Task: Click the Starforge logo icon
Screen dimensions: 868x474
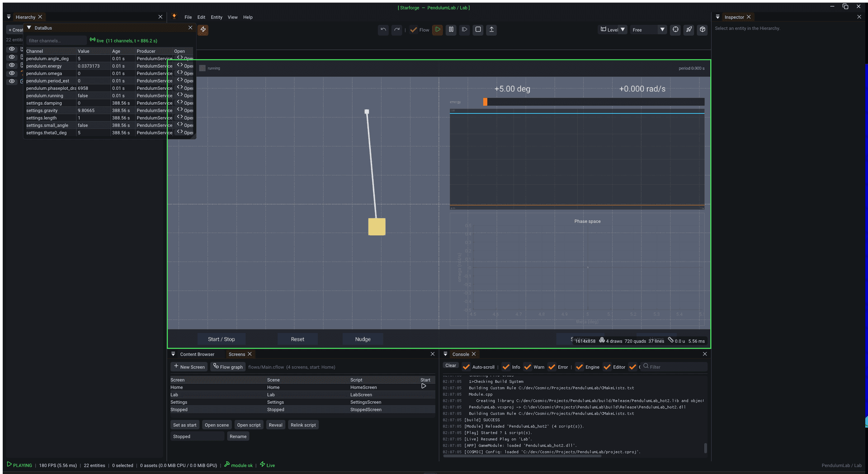Action: pos(174,17)
